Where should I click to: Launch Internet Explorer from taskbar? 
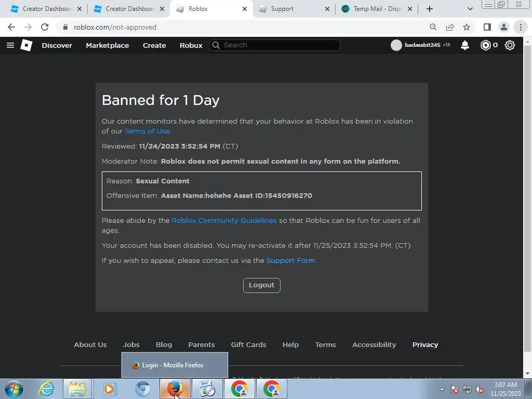pos(46,389)
